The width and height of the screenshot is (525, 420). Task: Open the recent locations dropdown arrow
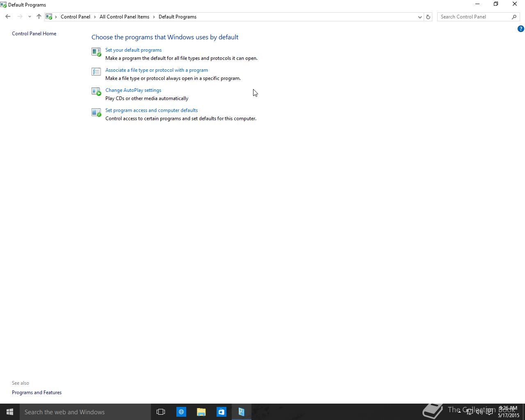coord(30,17)
